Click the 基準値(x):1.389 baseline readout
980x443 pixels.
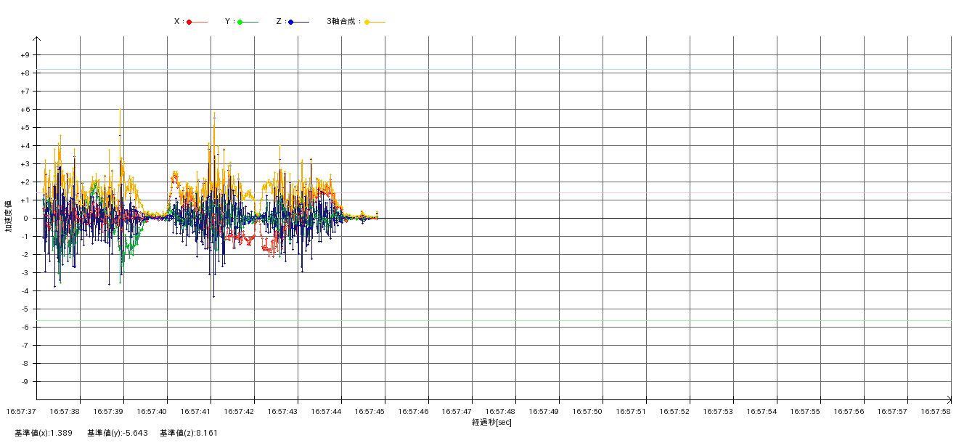point(43,433)
